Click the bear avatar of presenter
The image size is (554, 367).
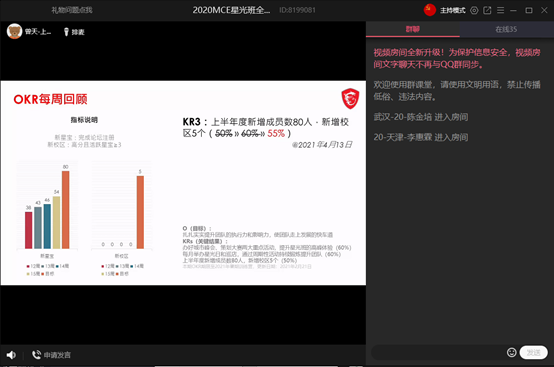pos(14,31)
